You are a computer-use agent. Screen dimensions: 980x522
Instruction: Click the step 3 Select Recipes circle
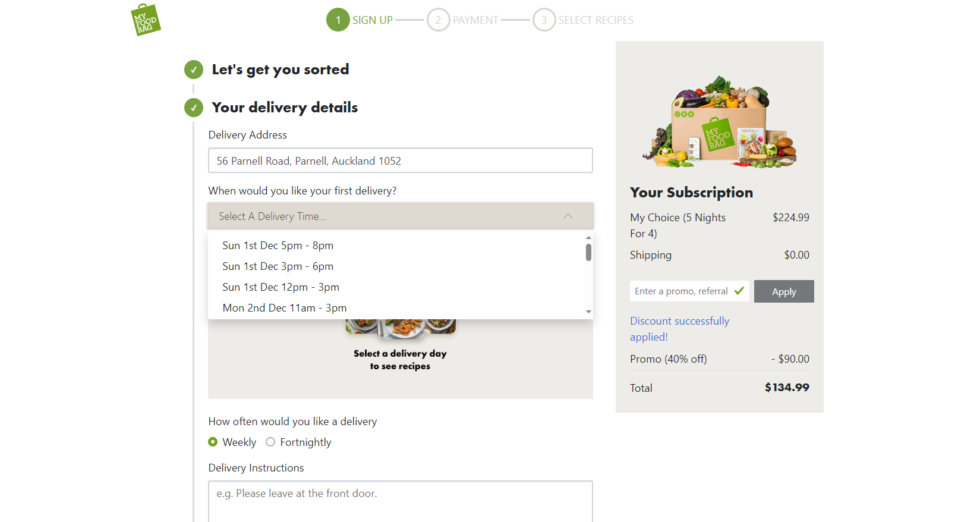(x=544, y=20)
